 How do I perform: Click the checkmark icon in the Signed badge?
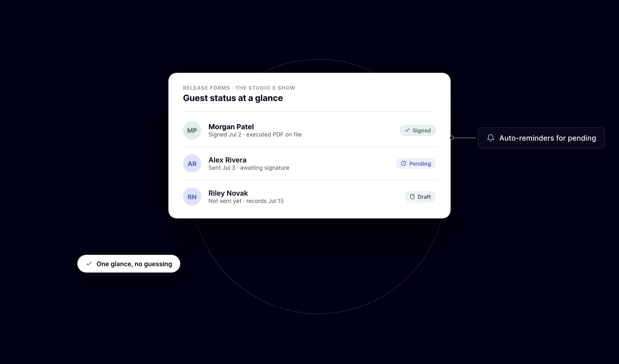[407, 130]
